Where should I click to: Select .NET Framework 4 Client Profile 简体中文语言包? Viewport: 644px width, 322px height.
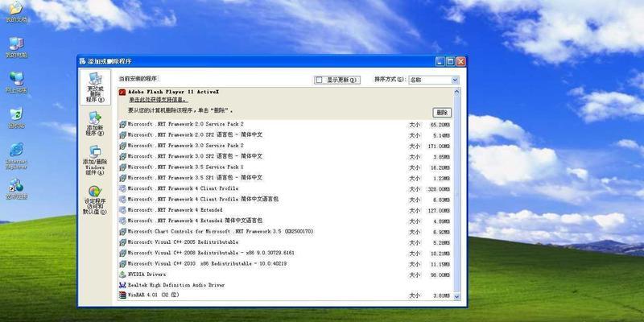(x=286, y=199)
